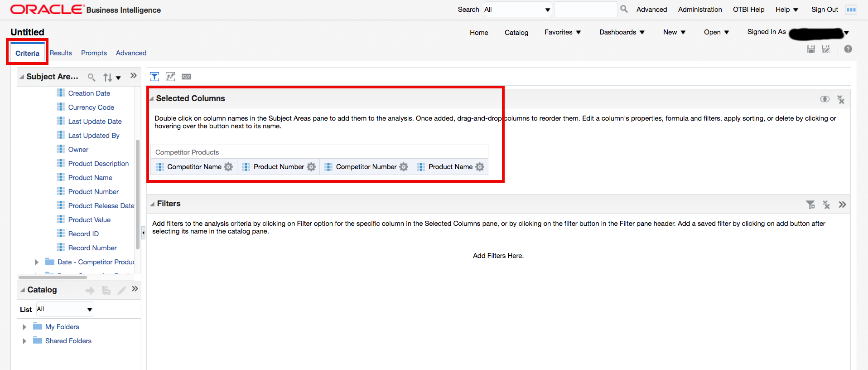Screen dimensions: 868x370
Task: Open the Product Name column gear menu
Action: [x=480, y=167]
